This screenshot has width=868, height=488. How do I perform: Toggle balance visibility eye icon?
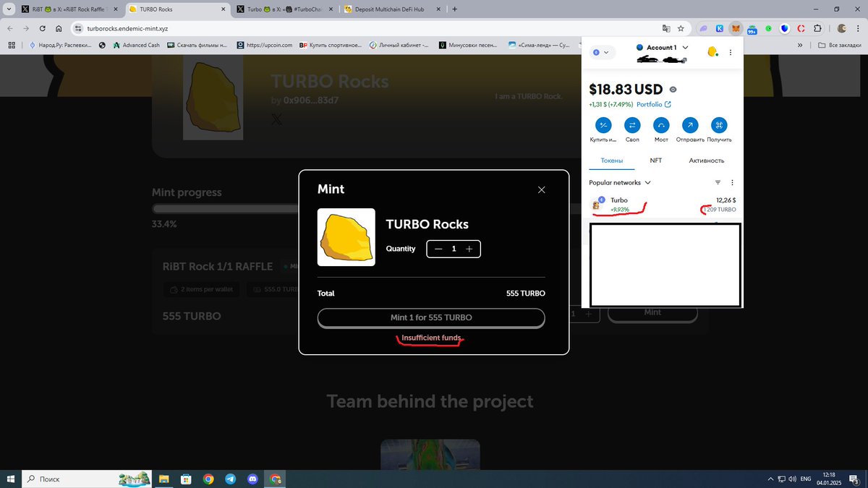tap(673, 90)
